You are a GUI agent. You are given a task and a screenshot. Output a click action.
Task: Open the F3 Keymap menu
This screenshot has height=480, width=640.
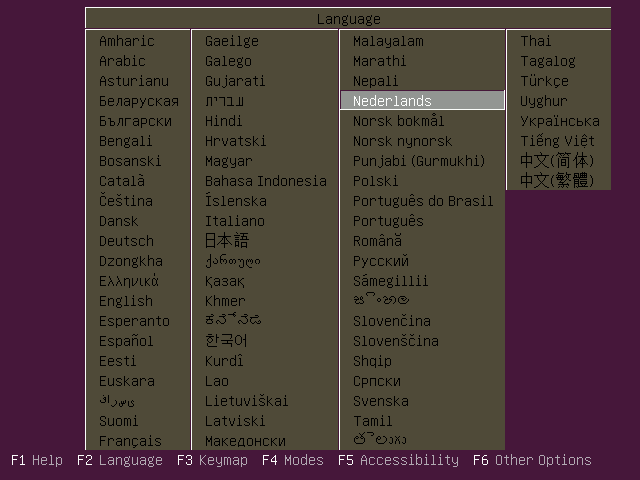(x=210, y=460)
